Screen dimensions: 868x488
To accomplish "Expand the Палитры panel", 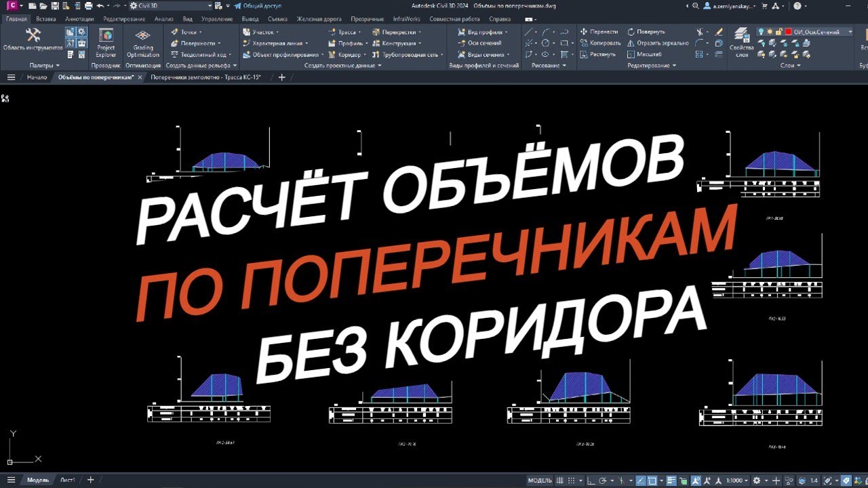I will pyautogui.click(x=44, y=66).
